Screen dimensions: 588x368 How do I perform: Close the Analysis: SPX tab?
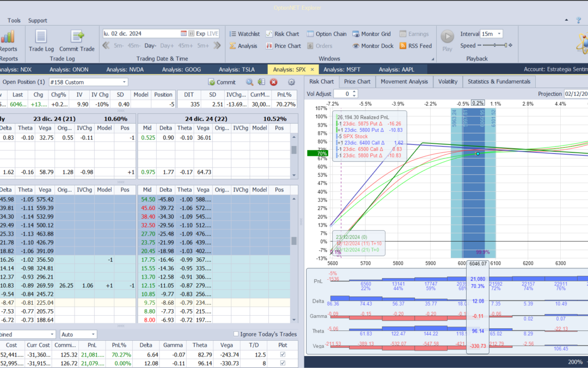(x=312, y=69)
